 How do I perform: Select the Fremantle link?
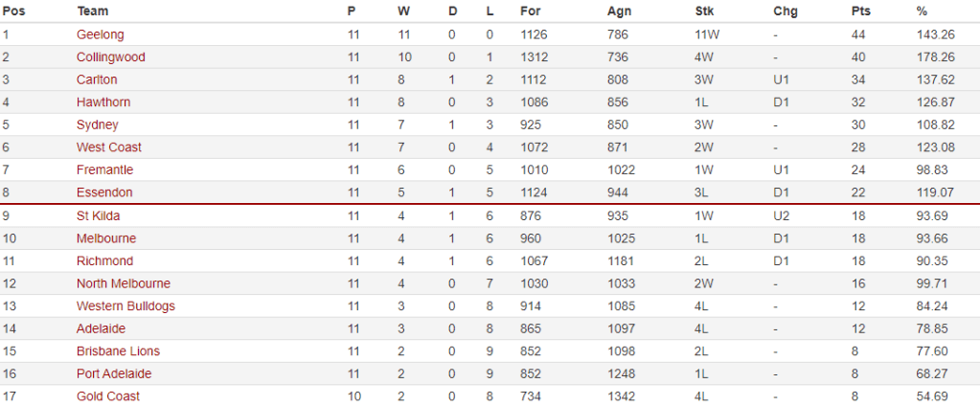[104, 169]
